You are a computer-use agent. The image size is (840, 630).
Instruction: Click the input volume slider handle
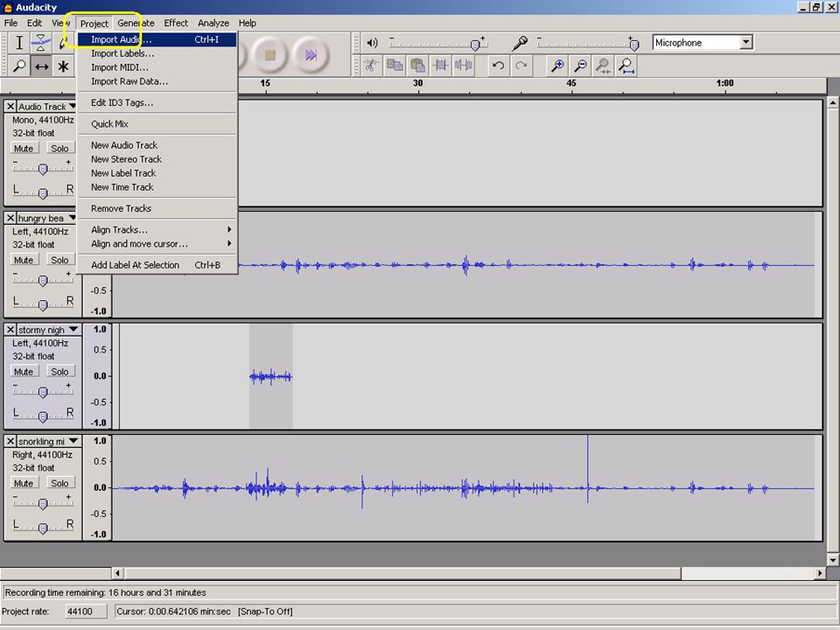tap(634, 45)
